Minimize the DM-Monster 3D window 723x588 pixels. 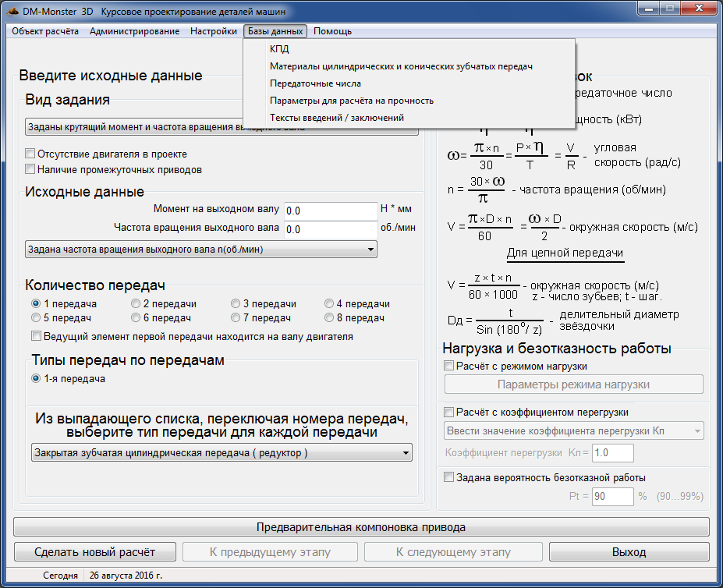648,9
